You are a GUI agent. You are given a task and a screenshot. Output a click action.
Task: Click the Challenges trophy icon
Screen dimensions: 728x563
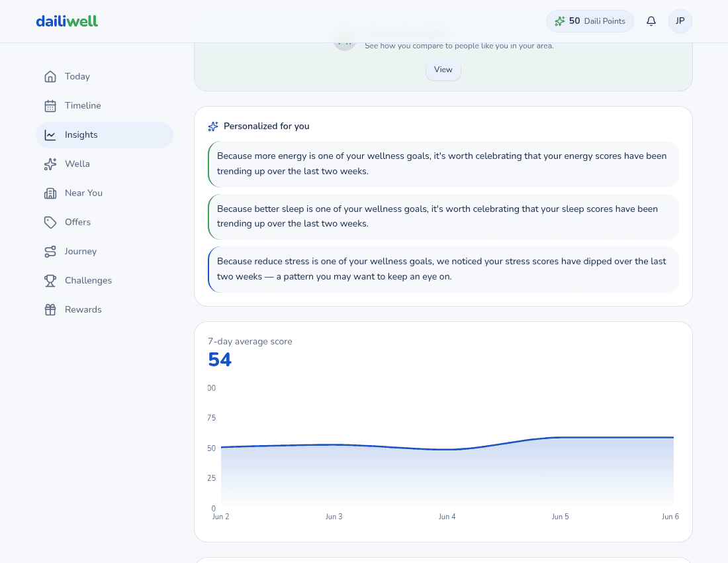[50, 281]
